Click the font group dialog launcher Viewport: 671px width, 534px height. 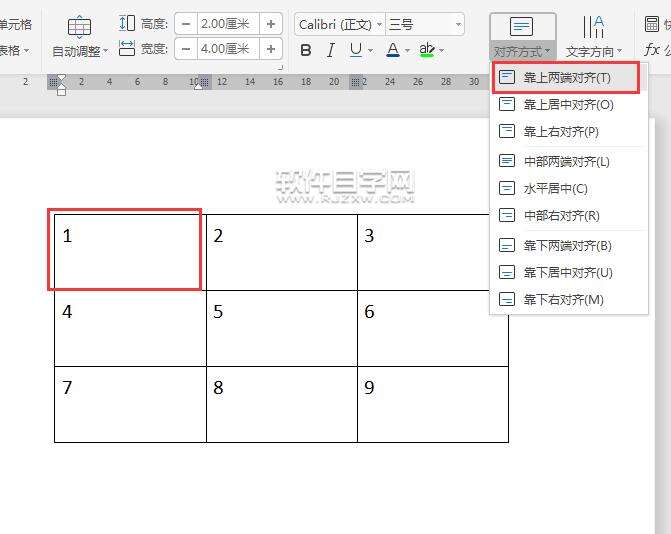281,68
